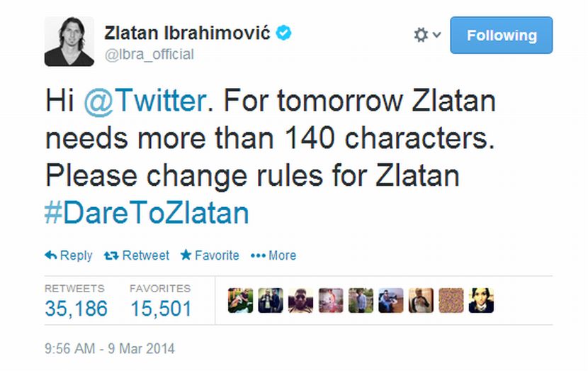Image resolution: width=588 pixels, height=371 pixels.
Task: Click the fifth retweeter avatar
Action: (361, 301)
